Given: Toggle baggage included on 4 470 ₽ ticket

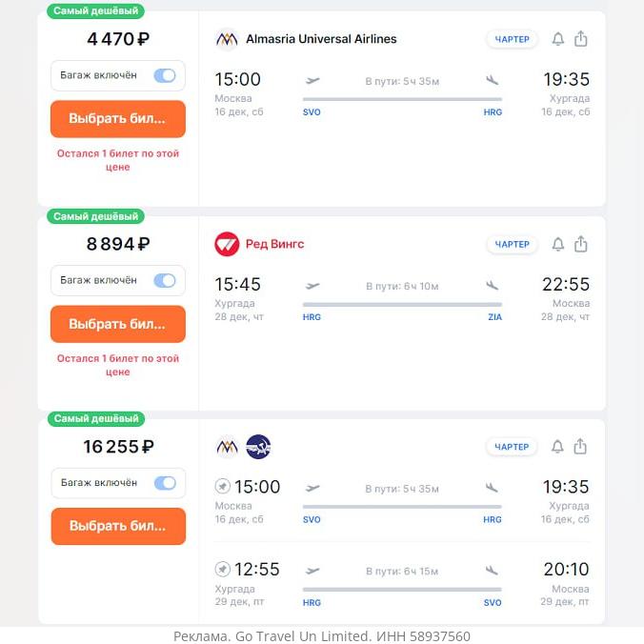Looking at the screenshot, I should [165, 75].
